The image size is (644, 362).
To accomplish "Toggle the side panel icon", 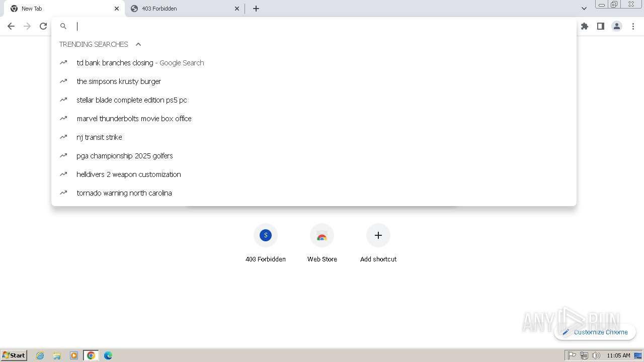I will 601,26.
